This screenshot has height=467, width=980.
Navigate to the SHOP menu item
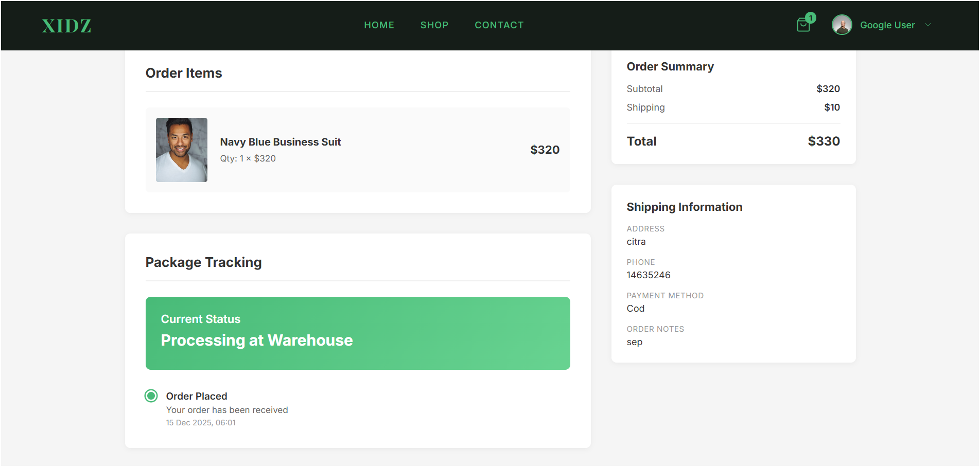click(x=434, y=25)
